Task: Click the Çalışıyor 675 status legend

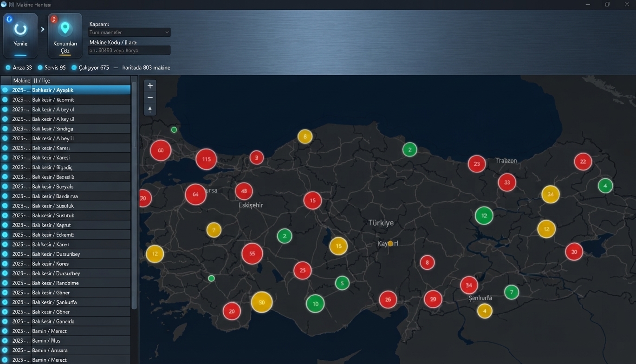Action: point(90,68)
